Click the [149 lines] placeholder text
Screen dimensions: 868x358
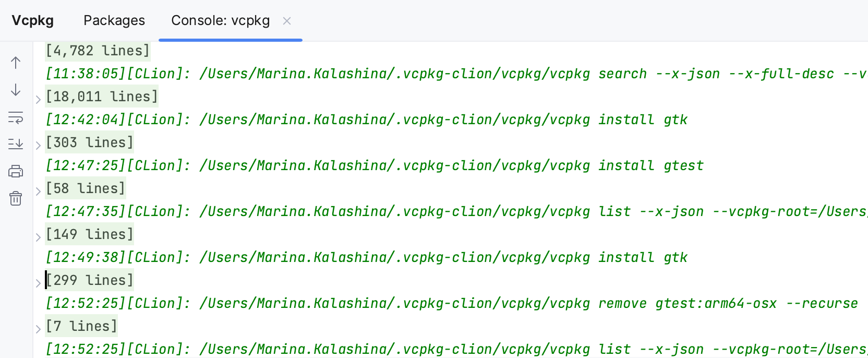[90, 234]
